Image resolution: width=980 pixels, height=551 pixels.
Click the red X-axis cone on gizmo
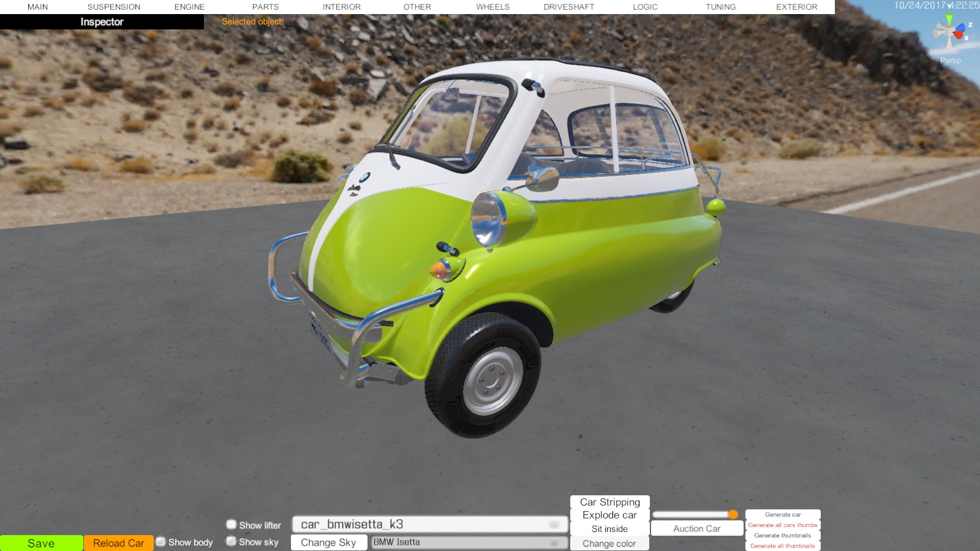[959, 36]
